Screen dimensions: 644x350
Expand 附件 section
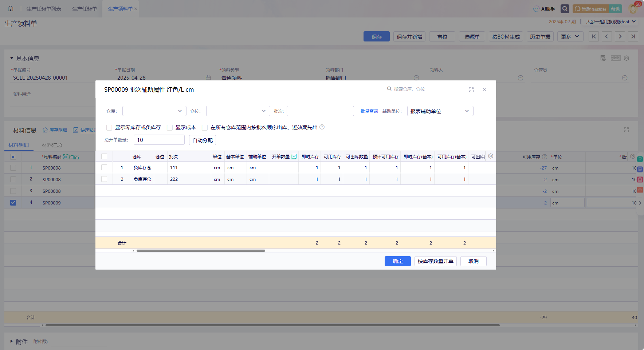tap(12, 341)
